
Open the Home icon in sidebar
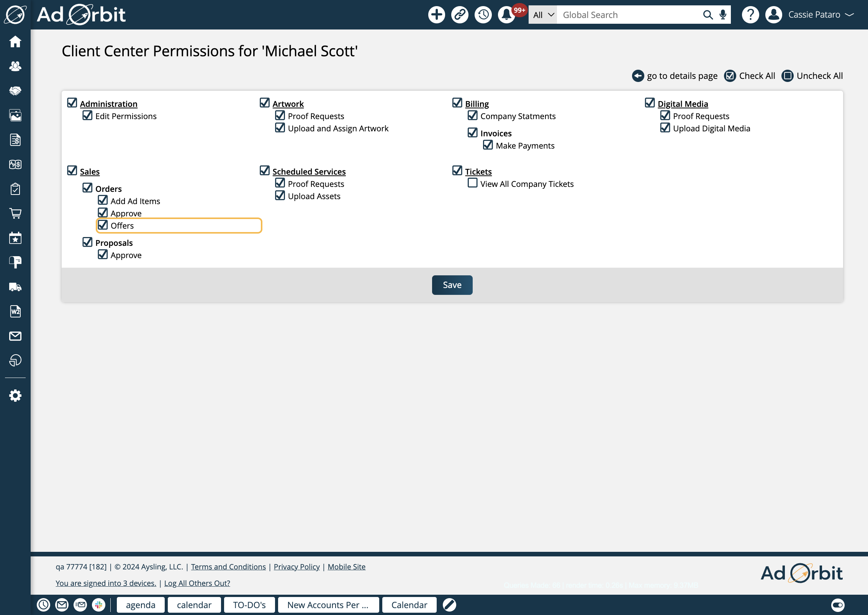tap(15, 41)
